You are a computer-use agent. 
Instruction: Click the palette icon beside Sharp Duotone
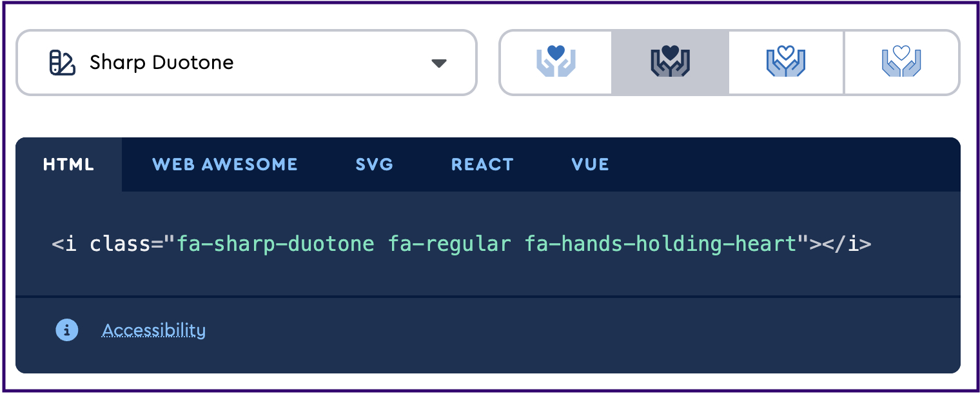[61, 62]
